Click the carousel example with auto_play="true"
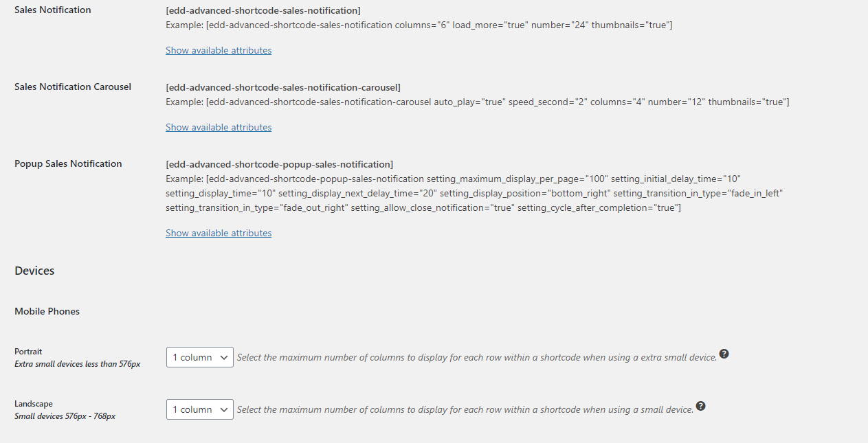The width and height of the screenshot is (868, 443). (x=478, y=102)
